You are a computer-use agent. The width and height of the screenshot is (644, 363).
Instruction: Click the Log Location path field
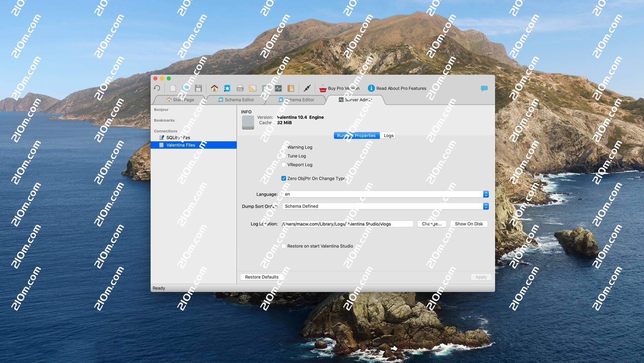click(347, 224)
